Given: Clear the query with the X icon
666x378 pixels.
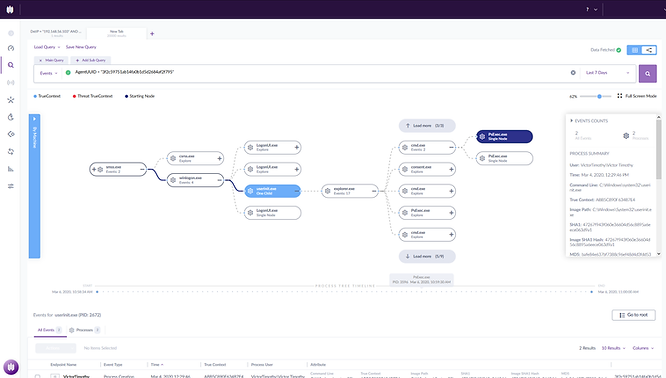Looking at the screenshot, I should [573, 73].
